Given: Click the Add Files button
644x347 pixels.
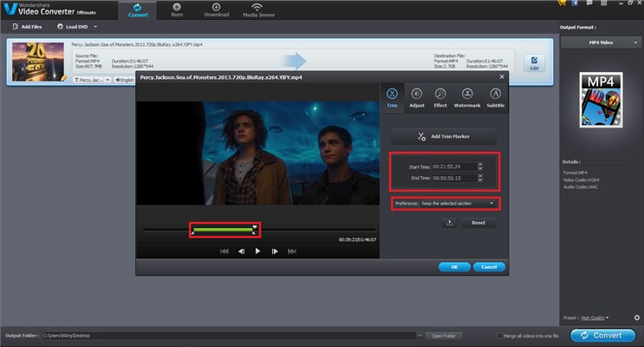Looking at the screenshot, I should (x=27, y=27).
